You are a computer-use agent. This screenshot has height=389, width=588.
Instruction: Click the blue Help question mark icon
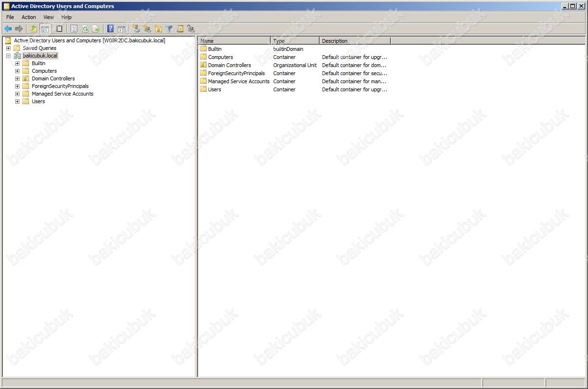[x=111, y=29]
